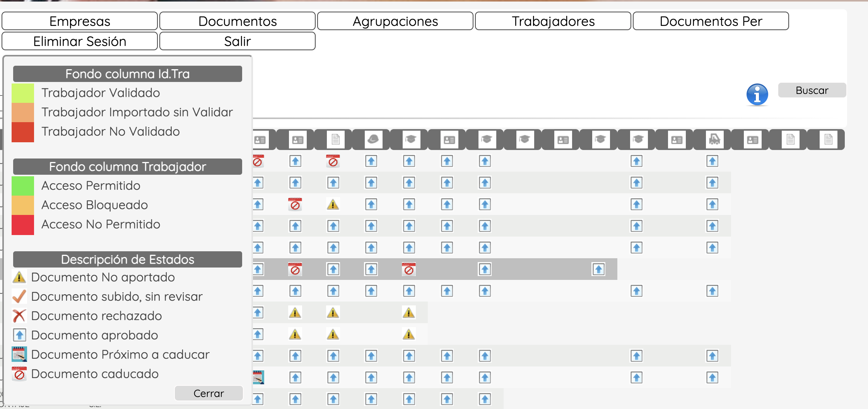Screen dimensions: 868x409
Task: Click the Buscar button
Action: point(812,90)
